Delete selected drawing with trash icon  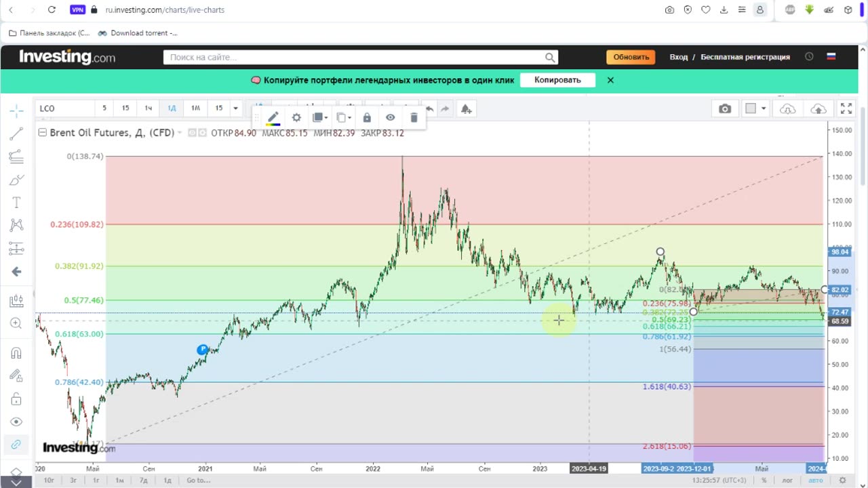[414, 117]
